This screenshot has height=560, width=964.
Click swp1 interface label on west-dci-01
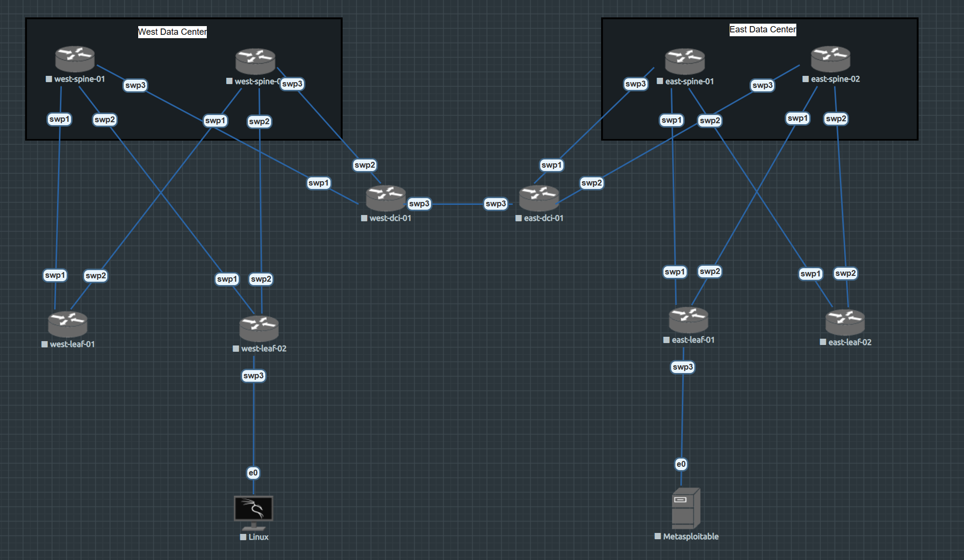tap(318, 183)
